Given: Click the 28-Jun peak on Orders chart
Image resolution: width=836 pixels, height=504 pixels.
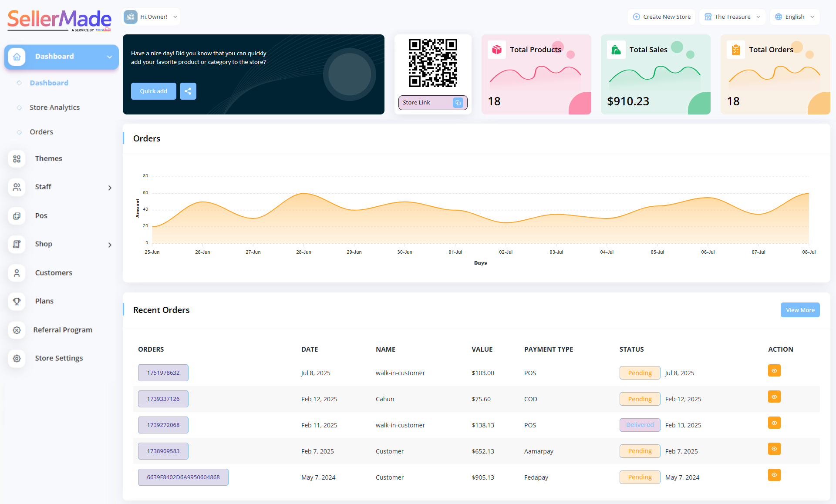Looking at the screenshot, I should (x=303, y=194).
